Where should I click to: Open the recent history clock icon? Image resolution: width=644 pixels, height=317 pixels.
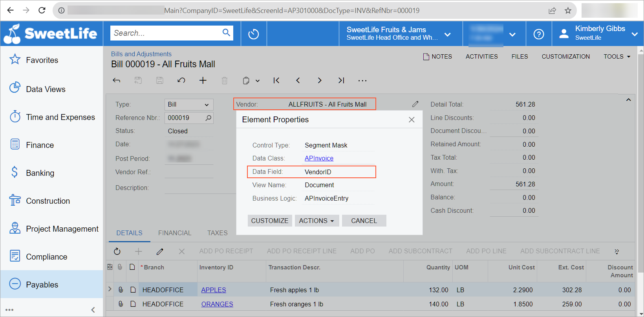(254, 34)
